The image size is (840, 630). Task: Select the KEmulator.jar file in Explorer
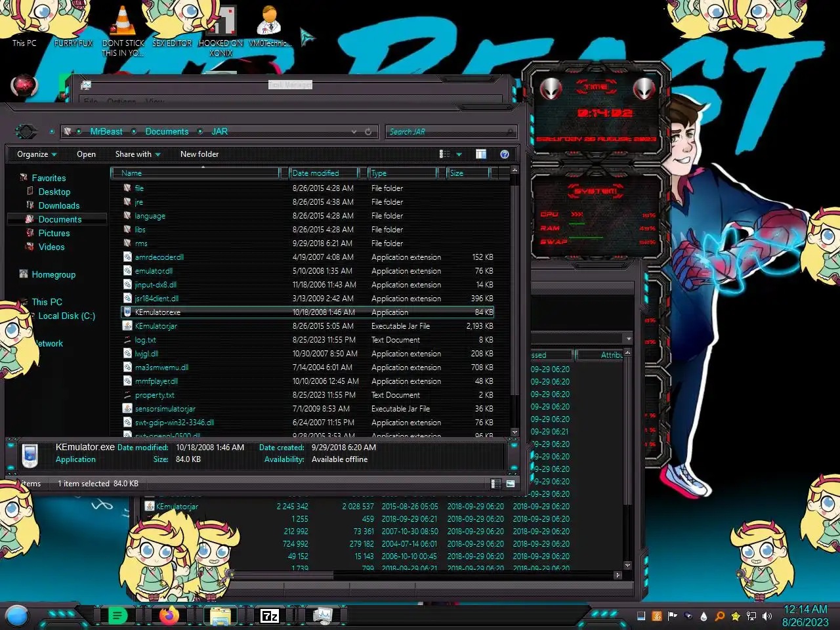click(308, 326)
